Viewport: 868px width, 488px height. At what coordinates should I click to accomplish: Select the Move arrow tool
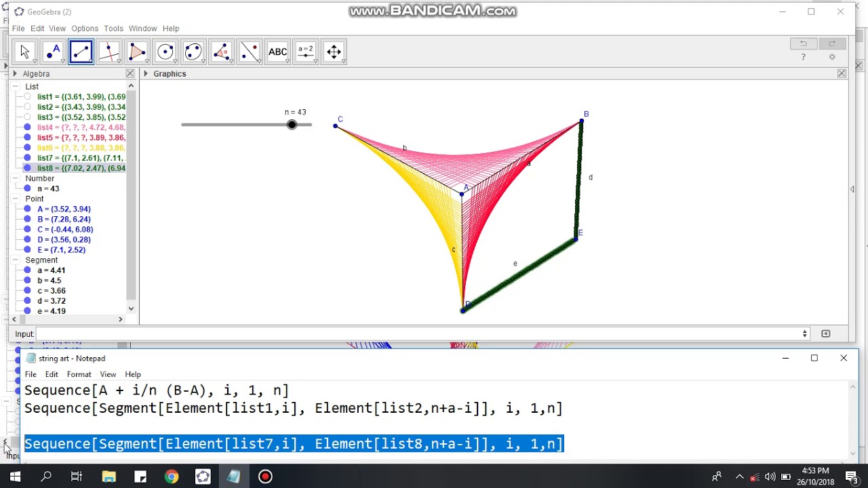click(25, 52)
